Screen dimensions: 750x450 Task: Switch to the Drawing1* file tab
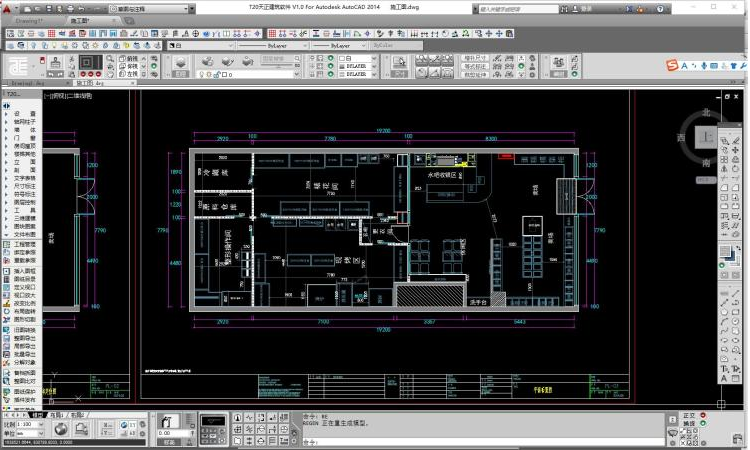click(x=29, y=21)
